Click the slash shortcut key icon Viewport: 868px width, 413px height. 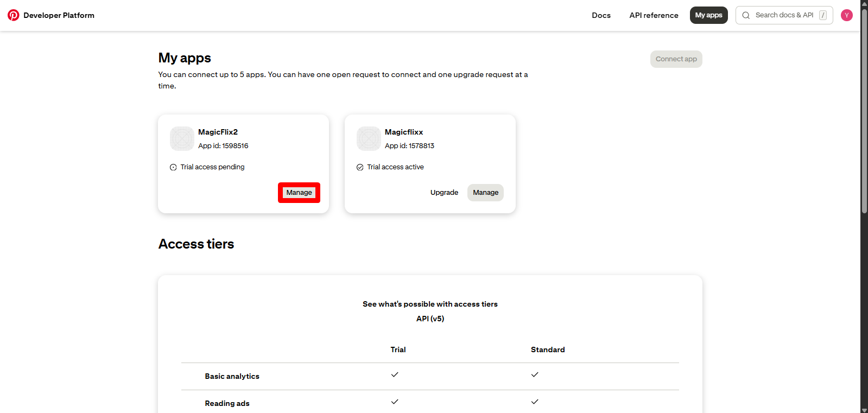[823, 15]
